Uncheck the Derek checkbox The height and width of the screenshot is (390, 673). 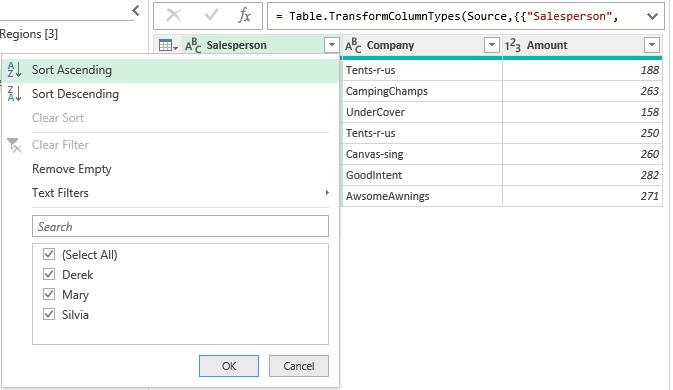pyautogui.click(x=49, y=274)
